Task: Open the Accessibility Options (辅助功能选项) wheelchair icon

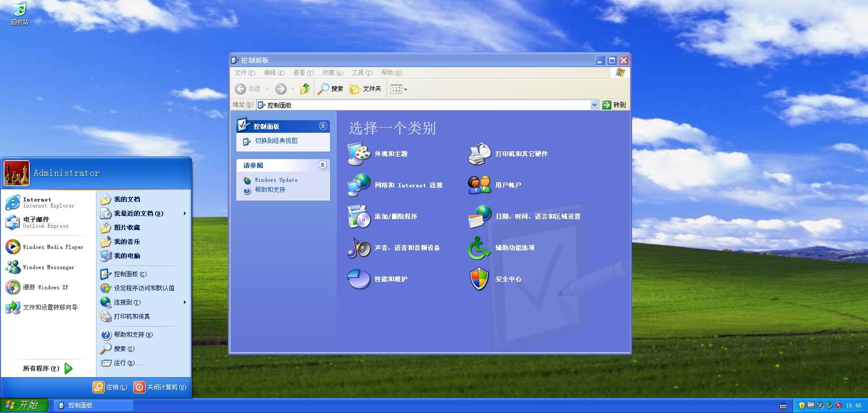Action: pos(480,248)
